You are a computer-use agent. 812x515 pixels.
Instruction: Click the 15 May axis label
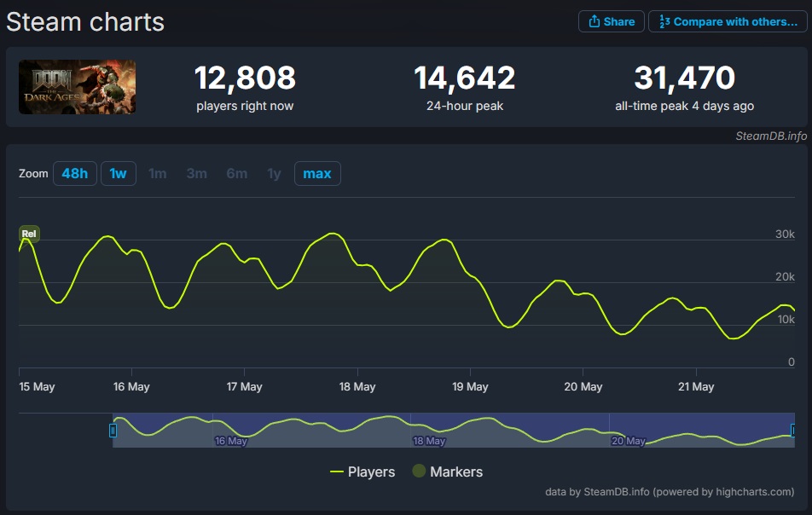(x=37, y=386)
